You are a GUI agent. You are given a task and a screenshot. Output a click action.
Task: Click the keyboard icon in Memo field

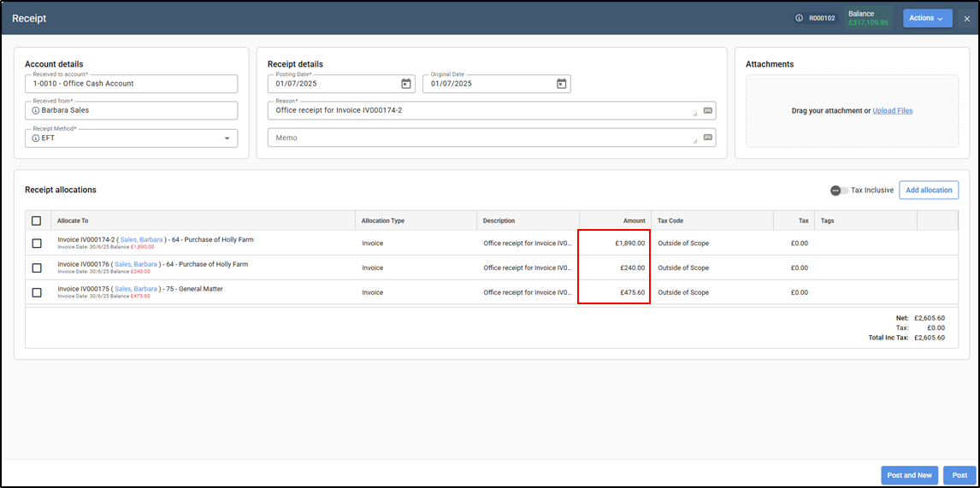[707, 138]
